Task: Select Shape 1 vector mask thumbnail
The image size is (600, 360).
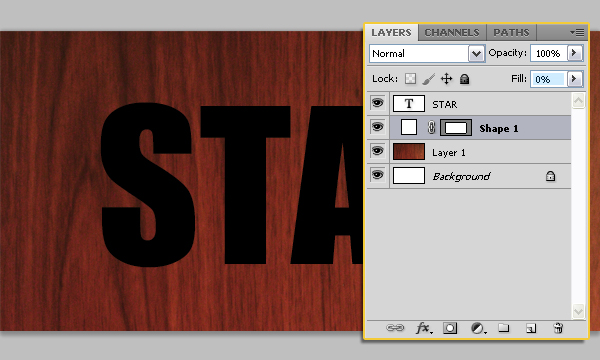Action: pyautogui.click(x=456, y=127)
